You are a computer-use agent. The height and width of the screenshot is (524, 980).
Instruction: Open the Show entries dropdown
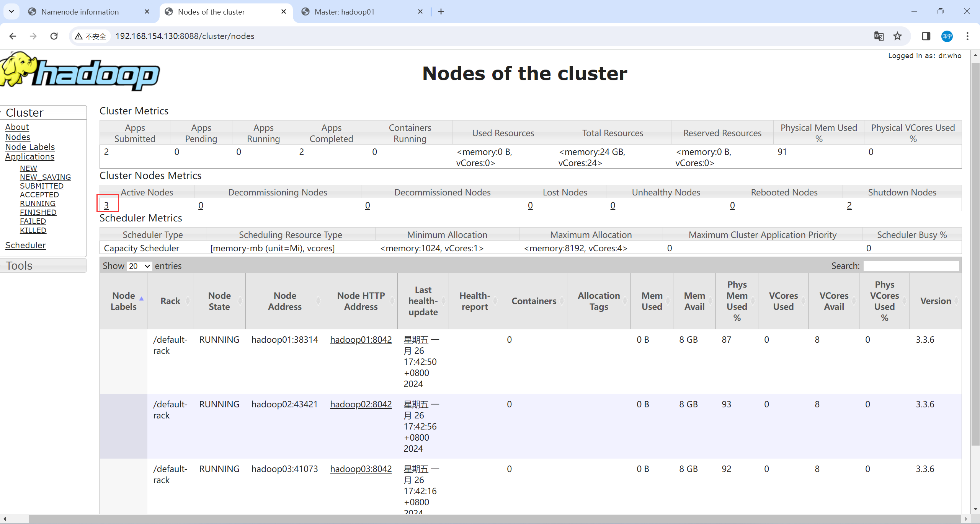[139, 266]
